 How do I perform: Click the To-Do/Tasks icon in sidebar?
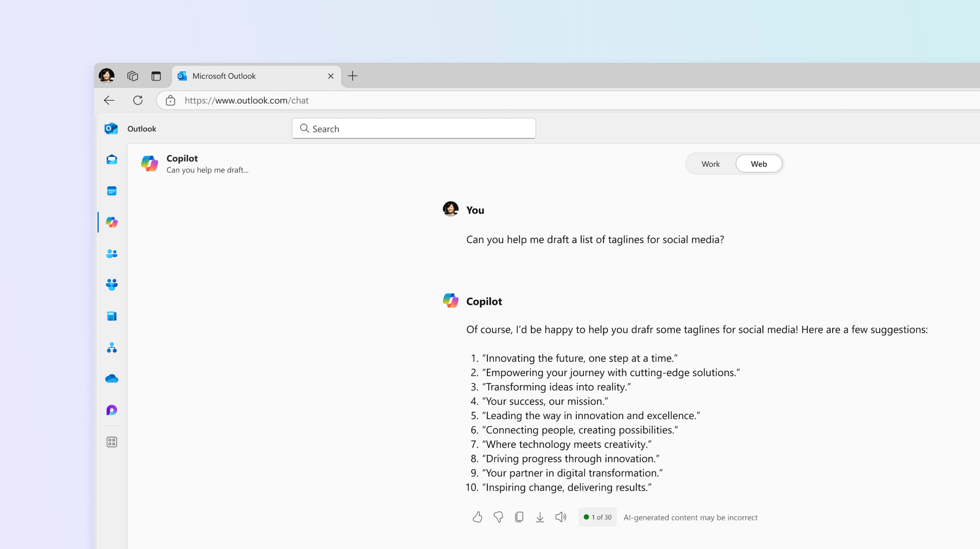(x=111, y=316)
